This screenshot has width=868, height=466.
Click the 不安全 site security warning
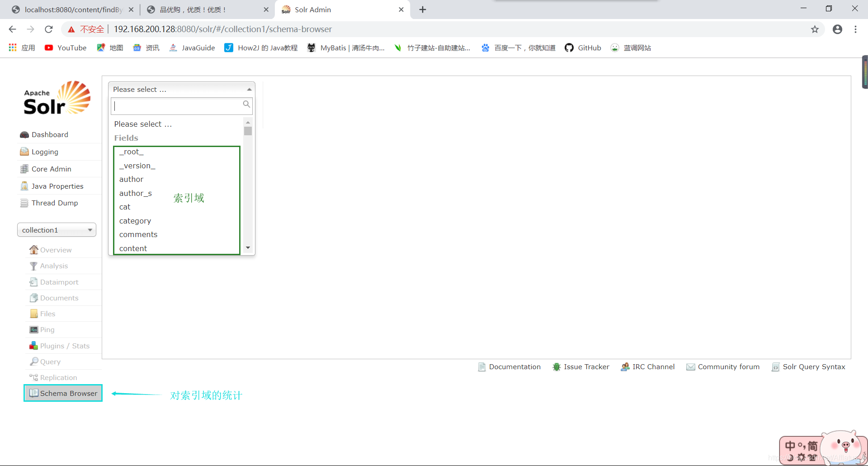click(86, 29)
